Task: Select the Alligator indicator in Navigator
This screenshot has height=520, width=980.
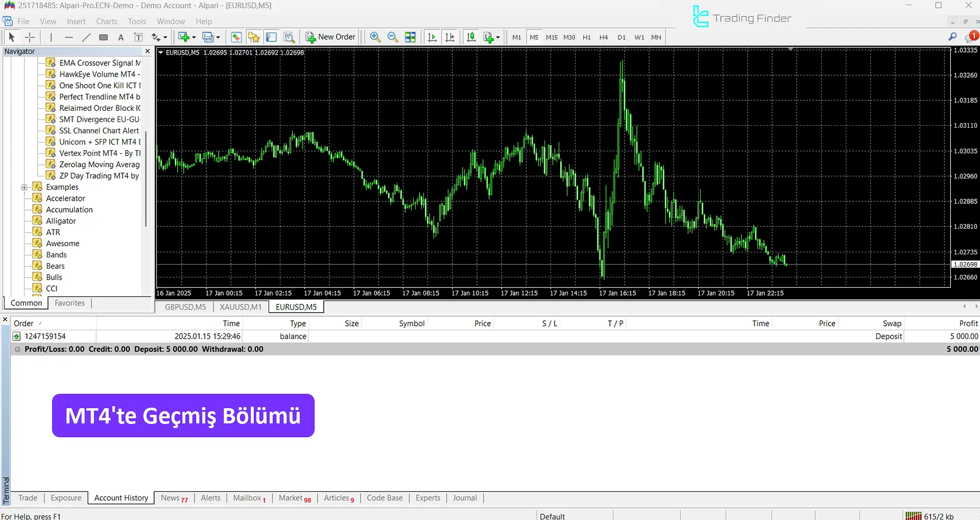Action: click(x=61, y=221)
